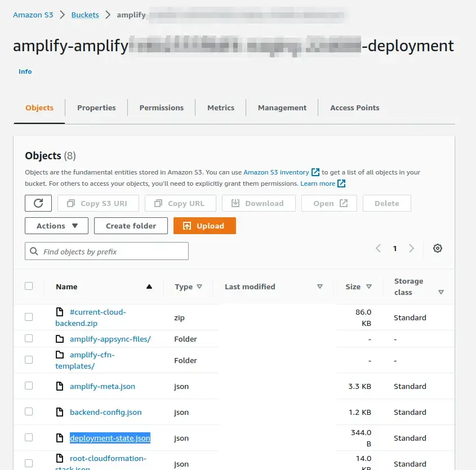Image resolution: width=476 pixels, height=470 pixels.
Task: Click file icon of deployment-state.json
Action: click(60, 437)
